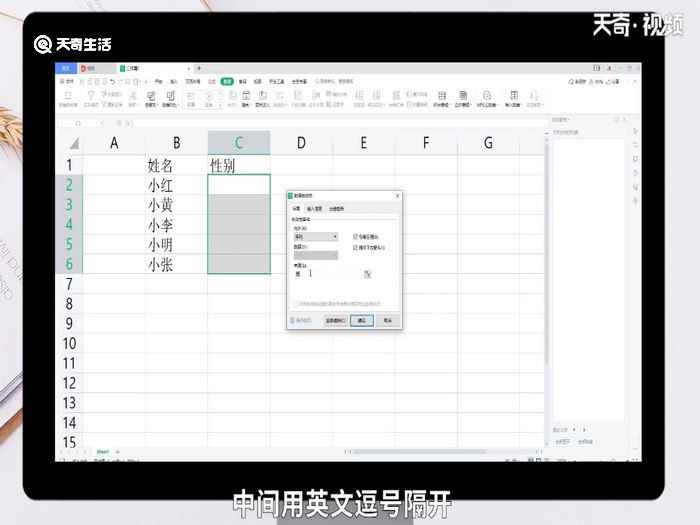Toggle the 忽略空值 (ignore blank) checkbox
700x525 pixels.
[356, 237]
